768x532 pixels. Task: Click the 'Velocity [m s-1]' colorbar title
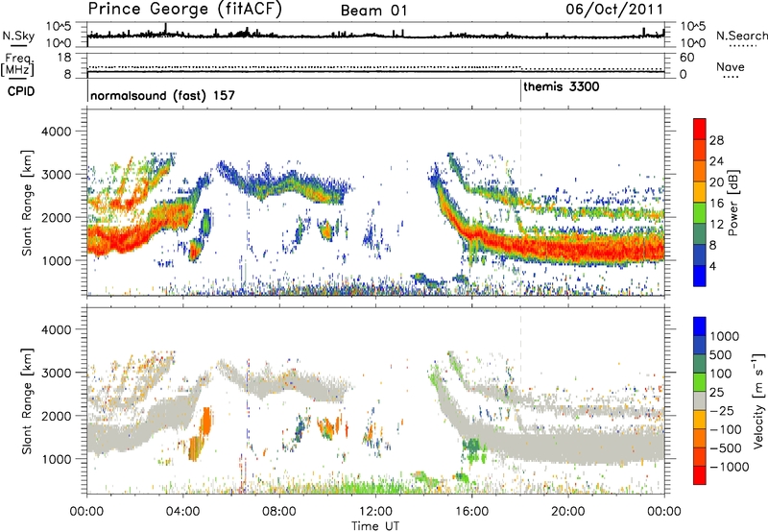[758, 400]
